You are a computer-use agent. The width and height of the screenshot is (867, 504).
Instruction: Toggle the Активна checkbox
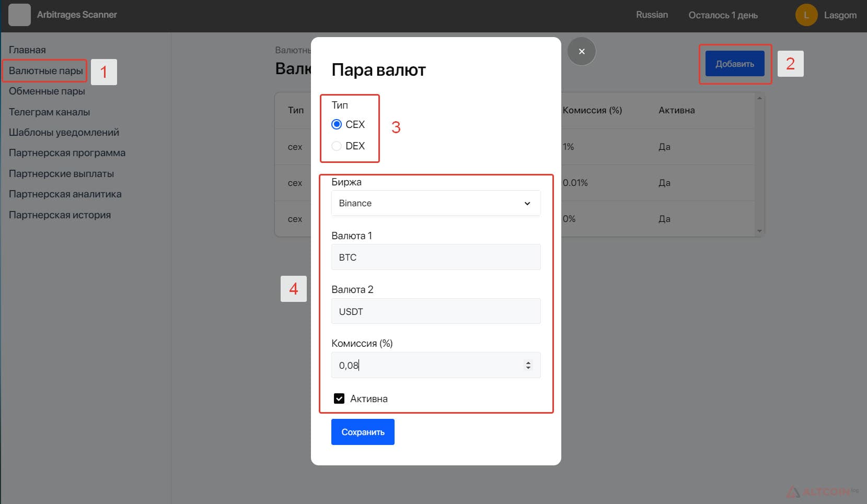pyautogui.click(x=339, y=398)
